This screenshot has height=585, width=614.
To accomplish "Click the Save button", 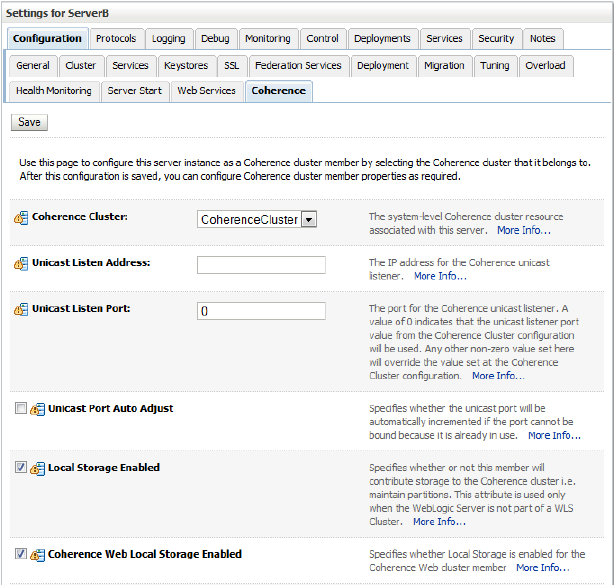I will (29, 122).
